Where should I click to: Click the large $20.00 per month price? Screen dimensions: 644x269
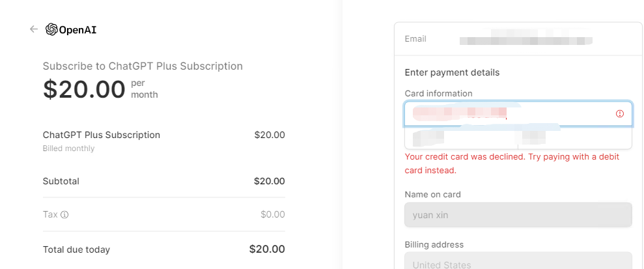[x=84, y=89]
